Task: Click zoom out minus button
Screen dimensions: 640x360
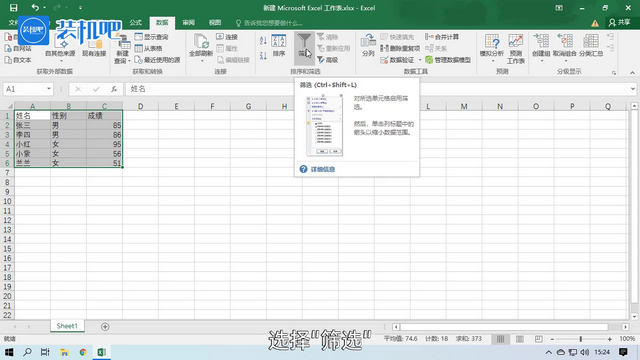Action: (x=552, y=339)
